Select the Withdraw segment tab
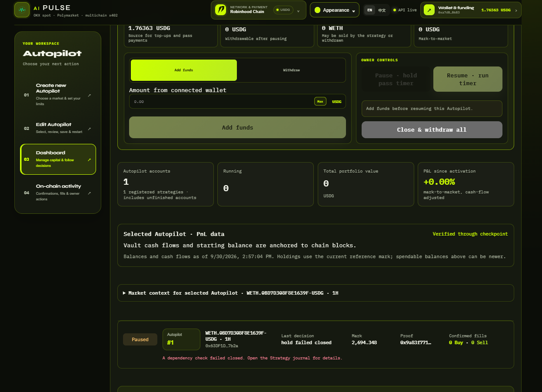Screen dimensions: 542x392 [291, 70]
